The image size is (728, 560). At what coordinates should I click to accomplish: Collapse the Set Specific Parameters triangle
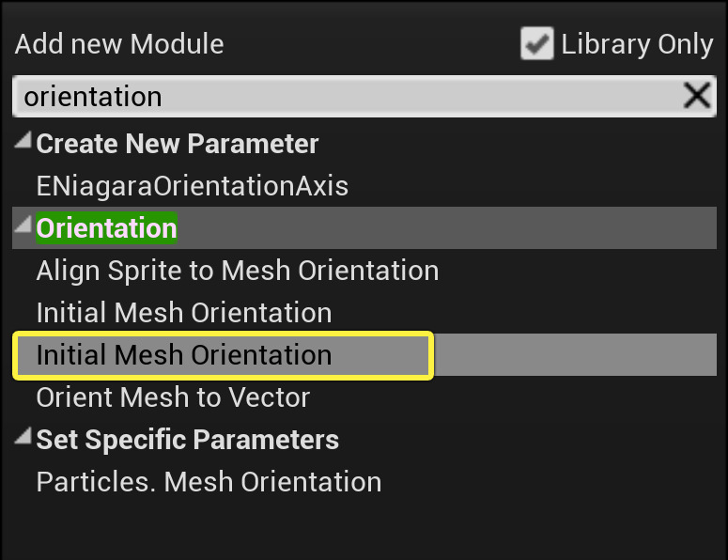pos(23,439)
